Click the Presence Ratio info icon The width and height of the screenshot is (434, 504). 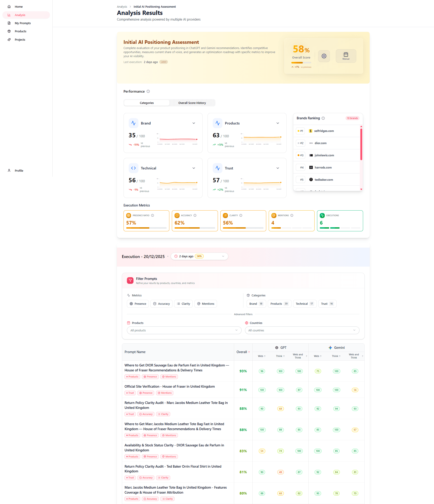(x=152, y=216)
